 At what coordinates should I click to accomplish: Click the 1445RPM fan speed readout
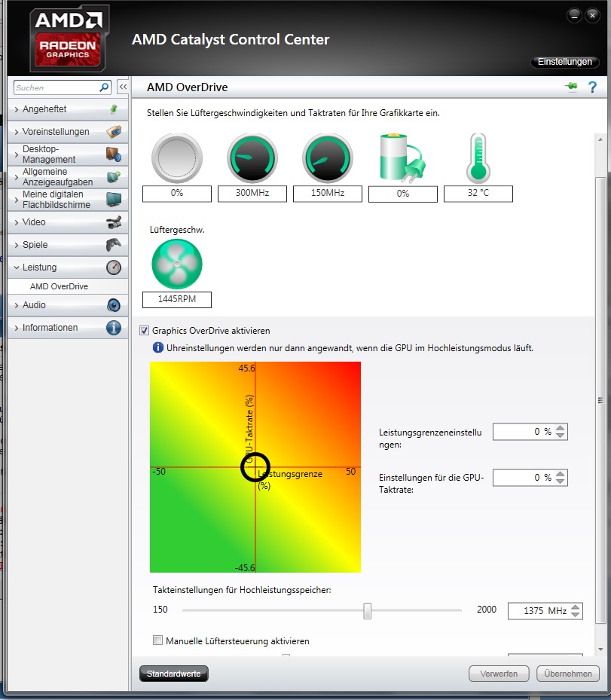(177, 299)
